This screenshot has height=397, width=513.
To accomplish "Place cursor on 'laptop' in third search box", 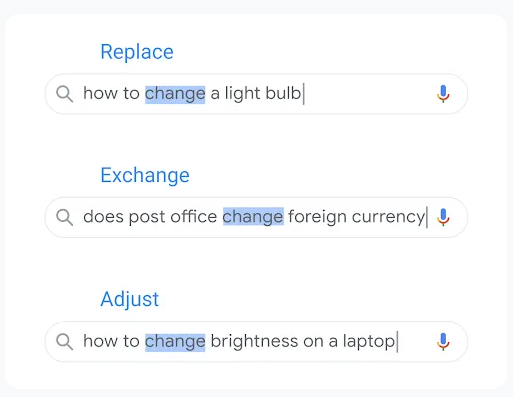I will 369,342.
